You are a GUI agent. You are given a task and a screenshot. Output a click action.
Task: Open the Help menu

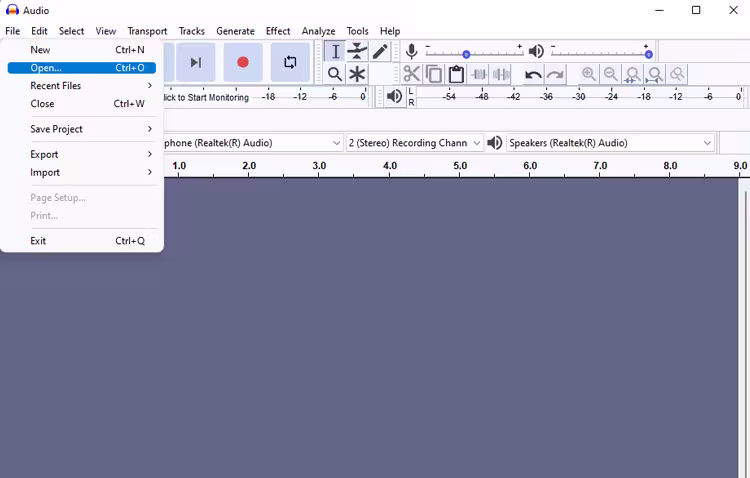(390, 31)
